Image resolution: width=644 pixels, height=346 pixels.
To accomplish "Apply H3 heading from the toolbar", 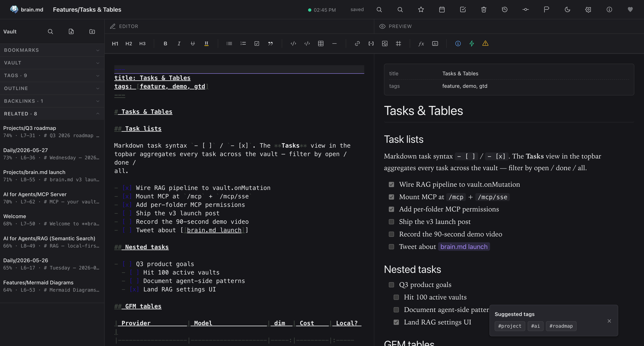I will click(142, 44).
